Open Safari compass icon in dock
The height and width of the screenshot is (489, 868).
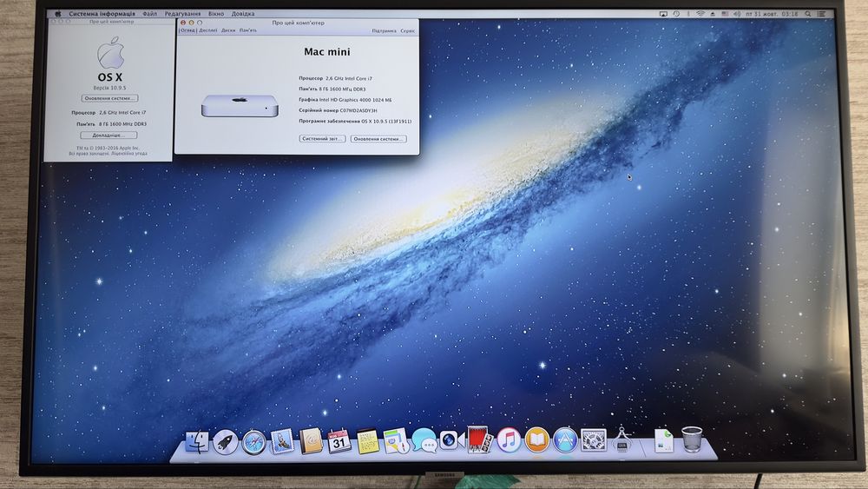point(253,442)
